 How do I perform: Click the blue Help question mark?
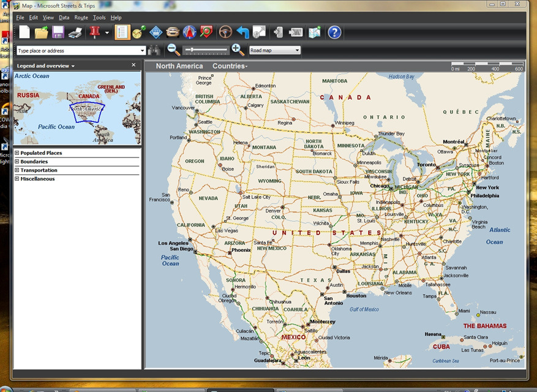[x=334, y=32]
